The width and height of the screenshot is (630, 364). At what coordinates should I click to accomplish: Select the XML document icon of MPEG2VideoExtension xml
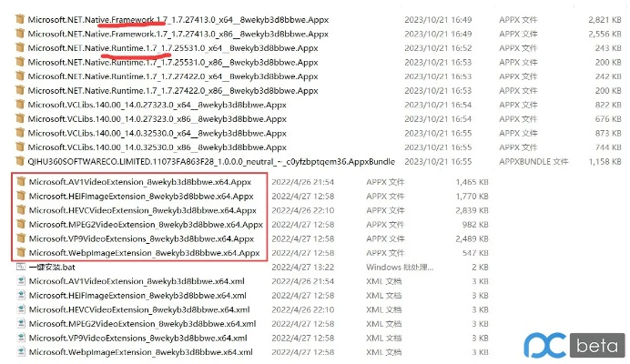pyautogui.click(x=21, y=323)
